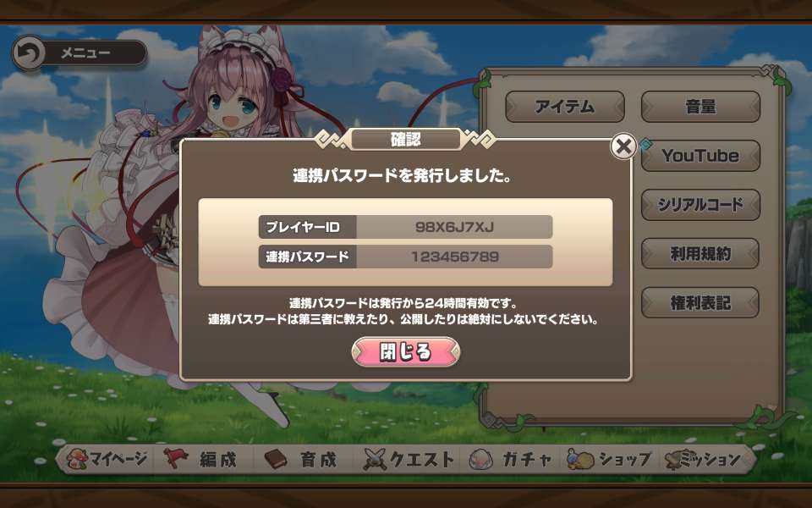Open the 音量 settings button

pyautogui.click(x=700, y=107)
